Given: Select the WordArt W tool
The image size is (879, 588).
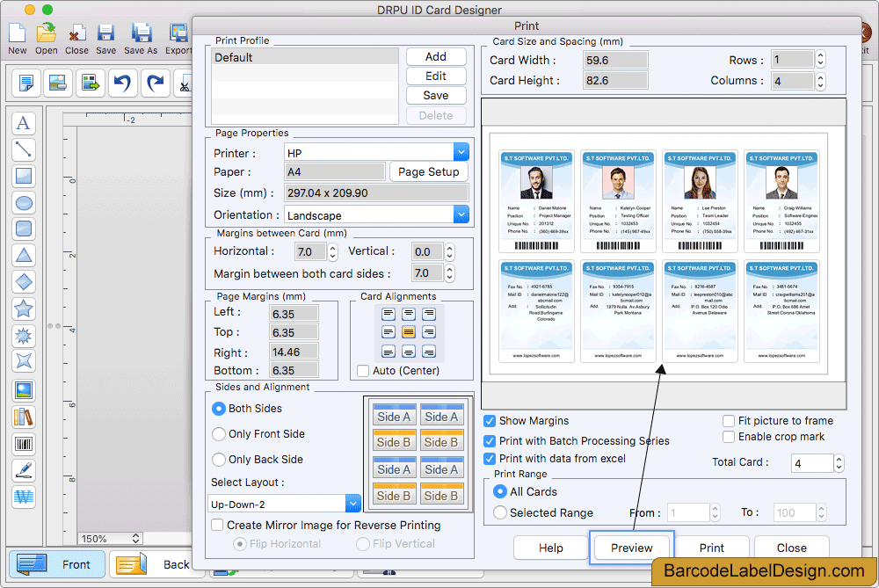Looking at the screenshot, I should 24,497.
